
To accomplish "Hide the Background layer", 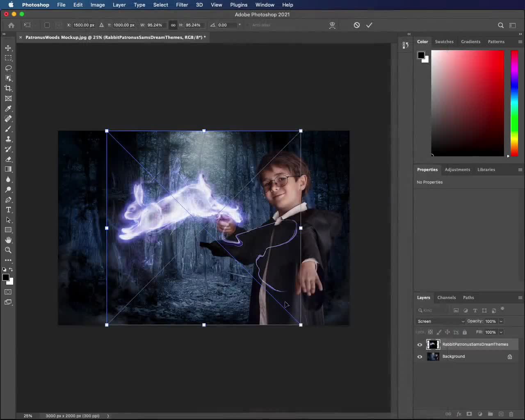I will click(x=420, y=357).
